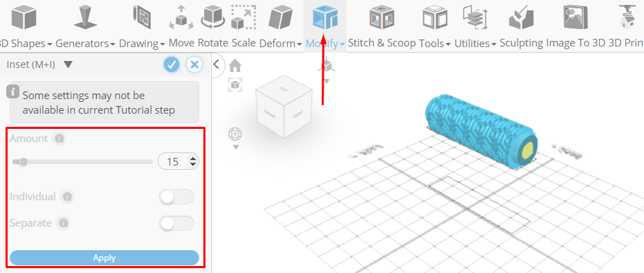Confirm Inset with the checkmark button
Image resolution: width=644 pixels, height=273 pixels.
172,64
